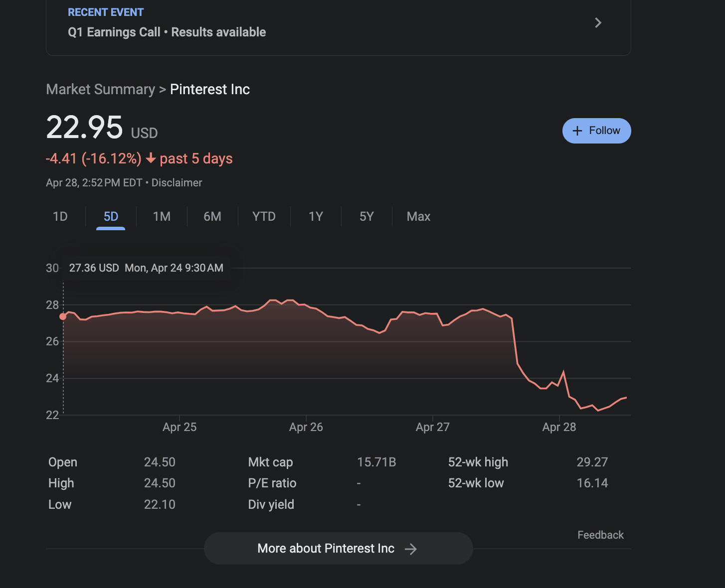The image size is (725, 588).
Task: Select the Max time range tab
Action: [418, 217]
